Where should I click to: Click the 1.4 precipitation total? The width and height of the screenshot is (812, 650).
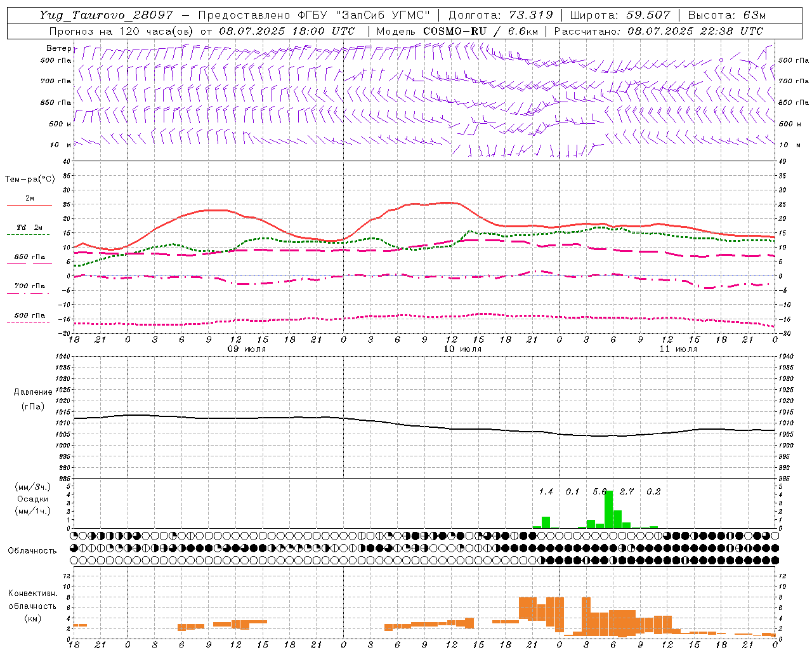[546, 491]
